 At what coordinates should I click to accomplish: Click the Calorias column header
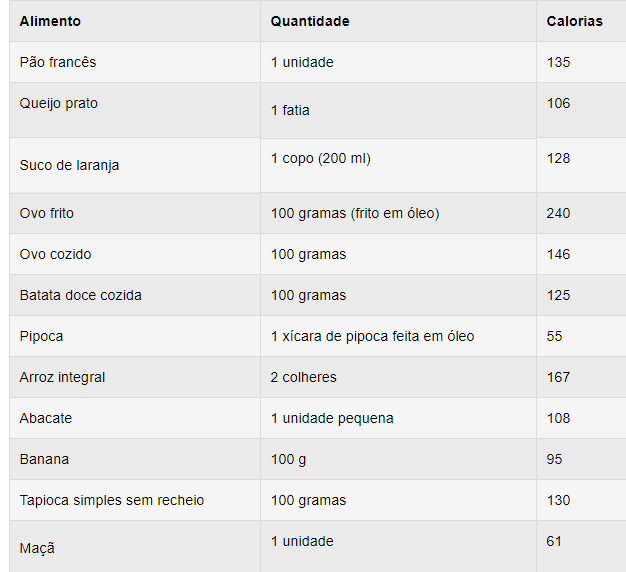click(x=574, y=21)
